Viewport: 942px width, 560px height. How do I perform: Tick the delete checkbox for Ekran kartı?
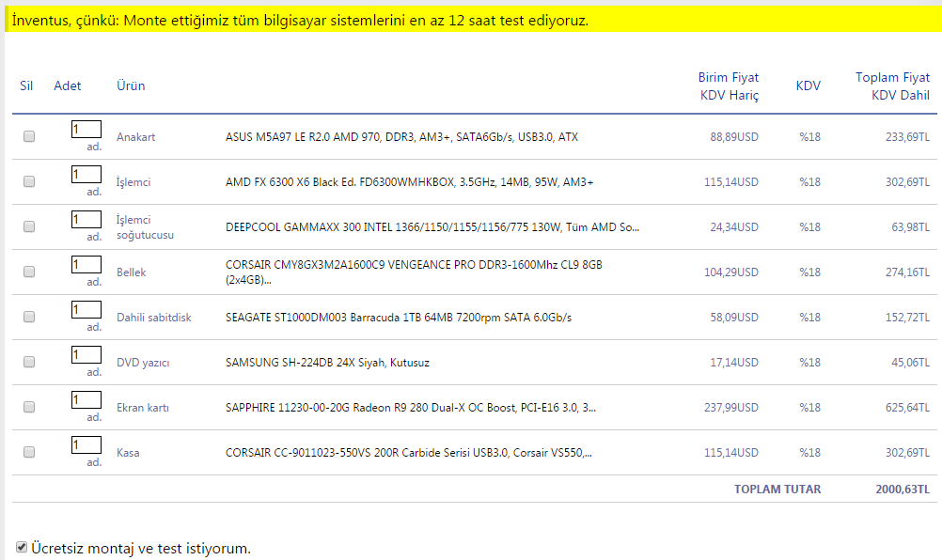(x=29, y=407)
